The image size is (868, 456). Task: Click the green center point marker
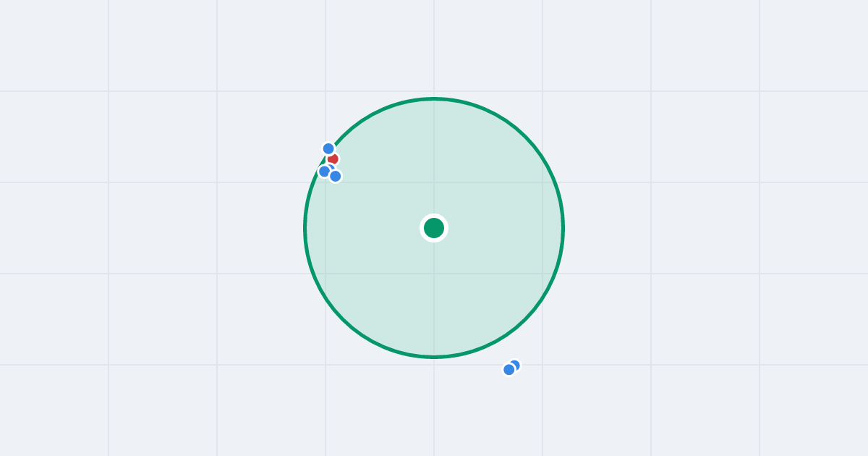coord(434,228)
